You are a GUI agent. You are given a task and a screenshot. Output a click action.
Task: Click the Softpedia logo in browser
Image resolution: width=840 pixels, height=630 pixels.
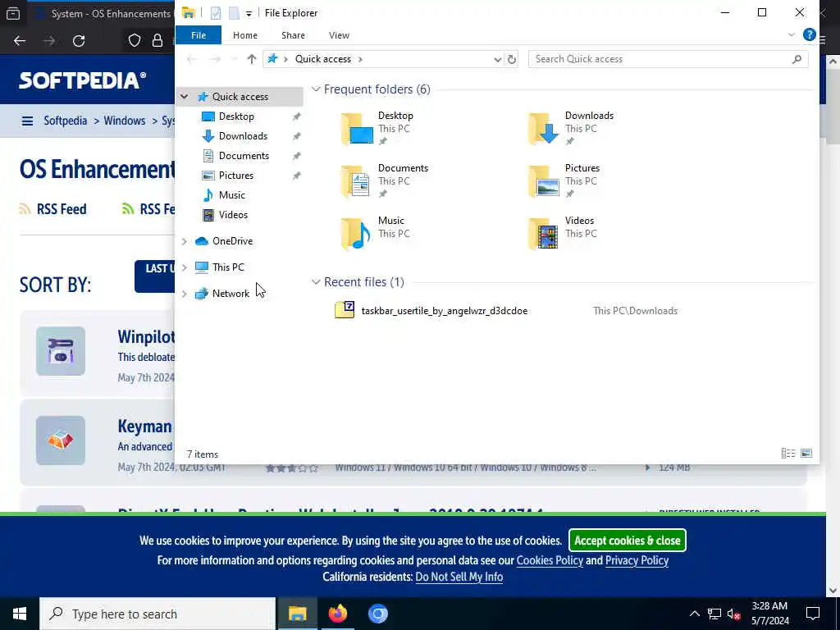pos(83,80)
